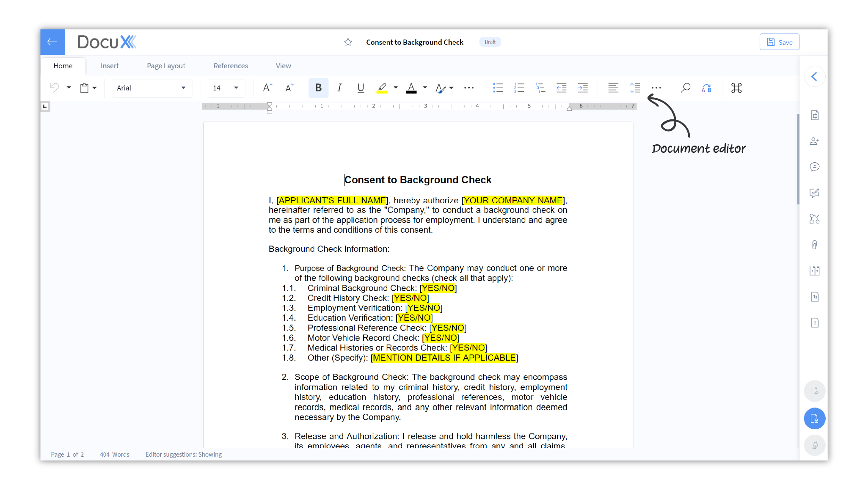Apply multilevel list
The width and height of the screenshot is (868, 488).
point(540,88)
